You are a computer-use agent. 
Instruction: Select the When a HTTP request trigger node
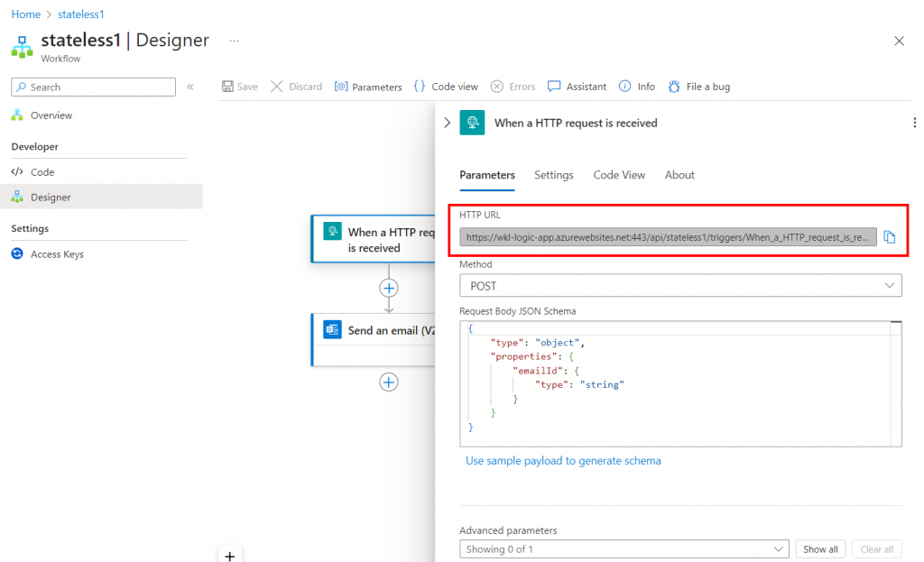coord(374,239)
